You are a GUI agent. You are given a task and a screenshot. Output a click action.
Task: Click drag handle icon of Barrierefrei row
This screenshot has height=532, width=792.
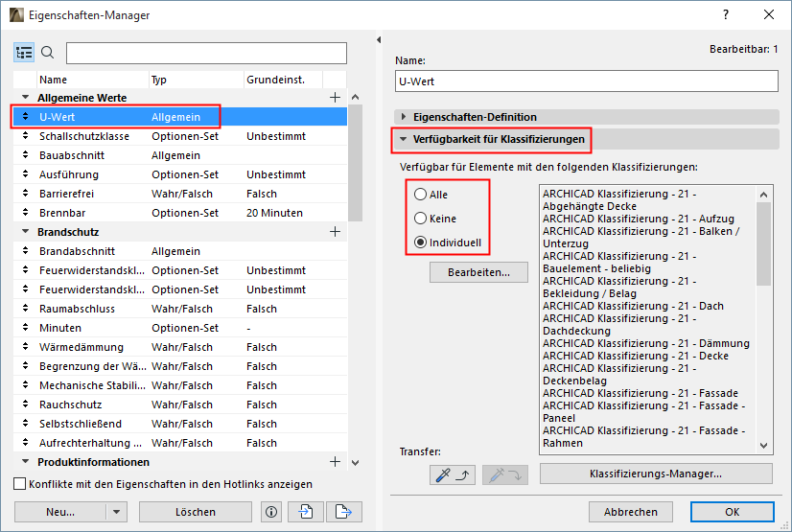click(x=25, y=194)
